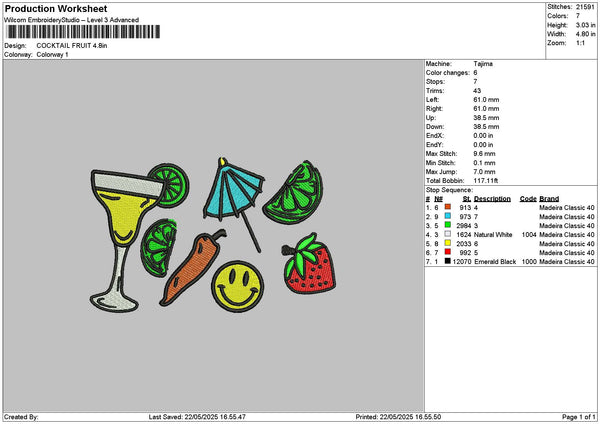Image resolution: width=600 pixels, height=424 pixels.
Task: Click the Stitches value '21591'
Action: click(586, 7)
